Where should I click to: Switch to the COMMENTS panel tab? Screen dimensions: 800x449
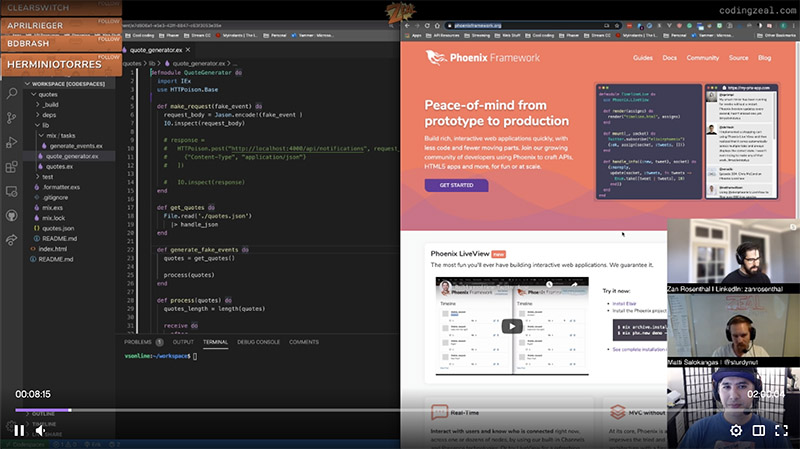point(304,342)
